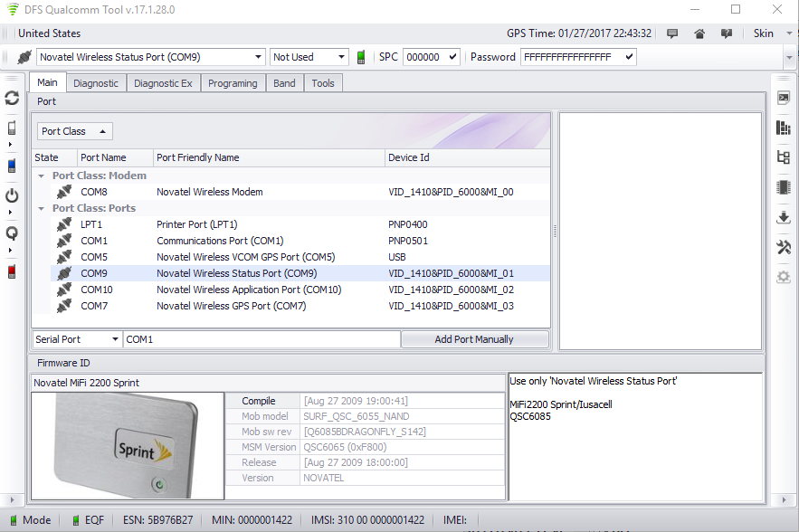The height and width of the screenshot is (532, 799).
Task: Click the plug connect icon beside port selector
Action: (x=24, y=57)
